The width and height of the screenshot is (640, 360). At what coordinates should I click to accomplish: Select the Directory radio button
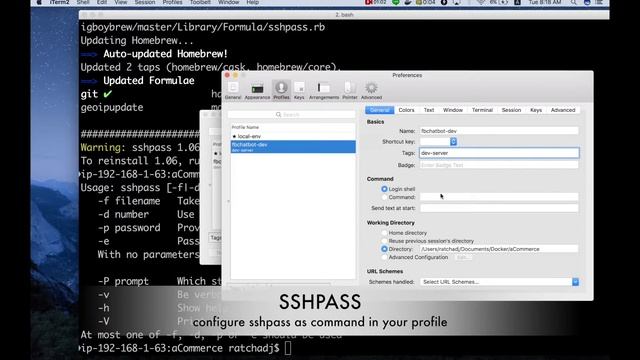point(384,249)
